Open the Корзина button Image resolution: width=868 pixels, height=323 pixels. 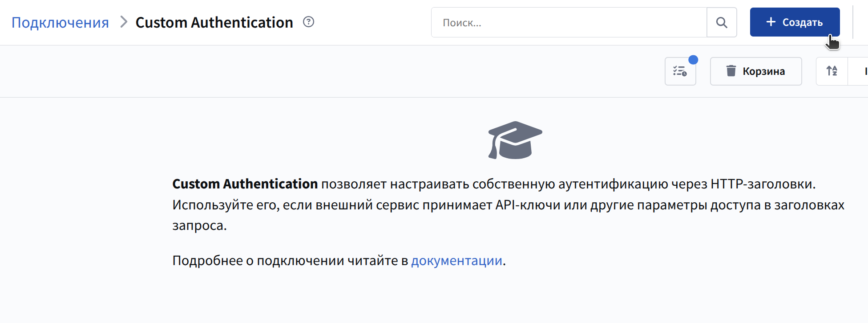coord(755,71)
